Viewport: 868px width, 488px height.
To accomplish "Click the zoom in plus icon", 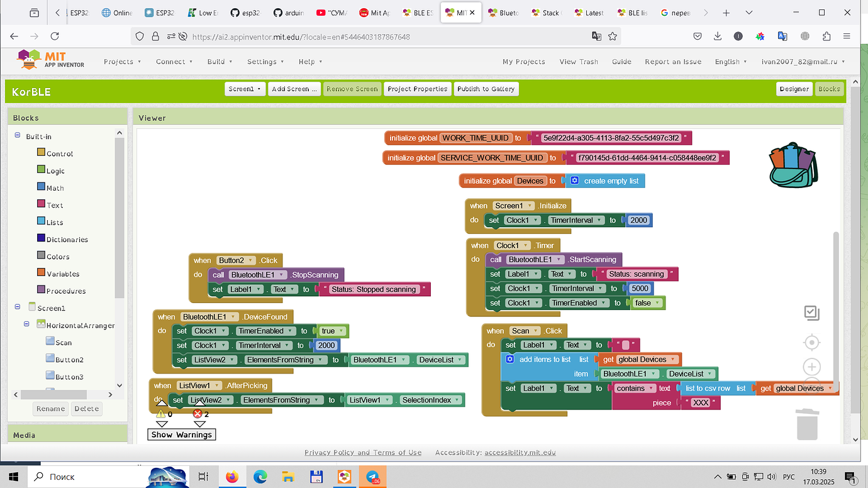I will [811, 367].
